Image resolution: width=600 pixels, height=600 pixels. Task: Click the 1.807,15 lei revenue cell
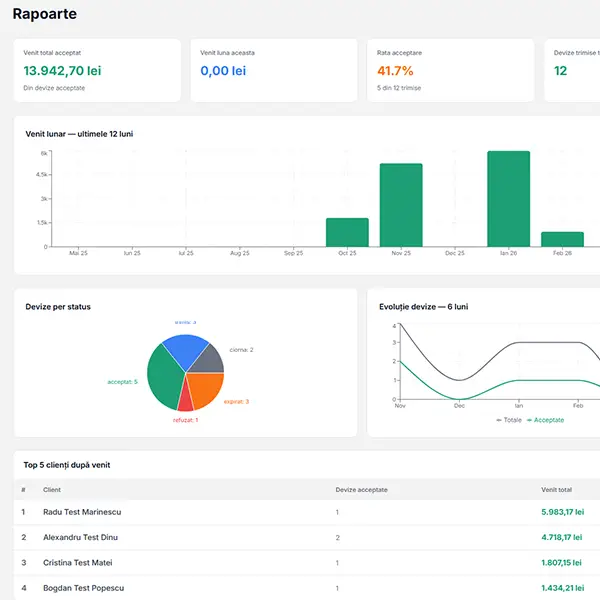(x=561, y=562)
